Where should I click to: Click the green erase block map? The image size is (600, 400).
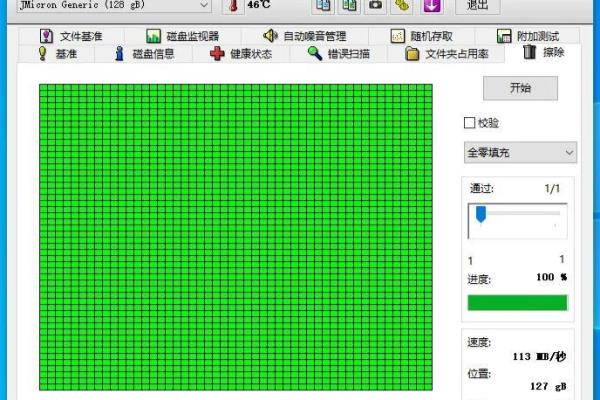pyautogui.click(x=236, y=237)
